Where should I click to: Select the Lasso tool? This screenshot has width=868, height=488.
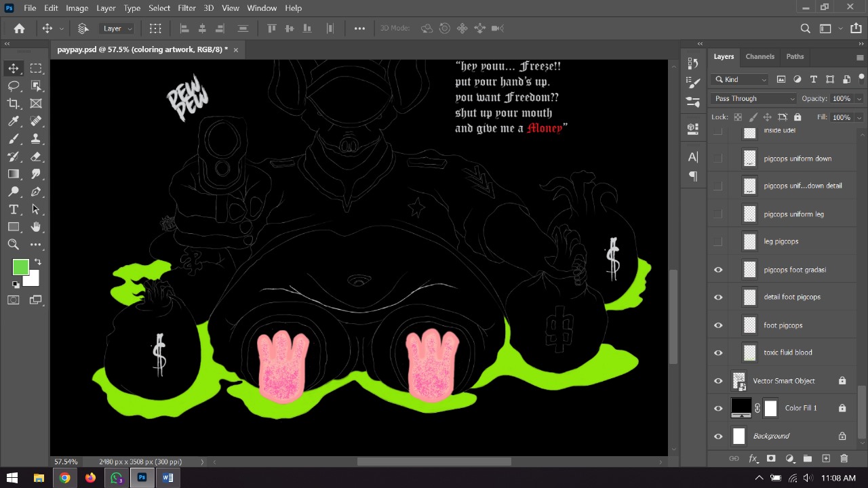(14, 85)
